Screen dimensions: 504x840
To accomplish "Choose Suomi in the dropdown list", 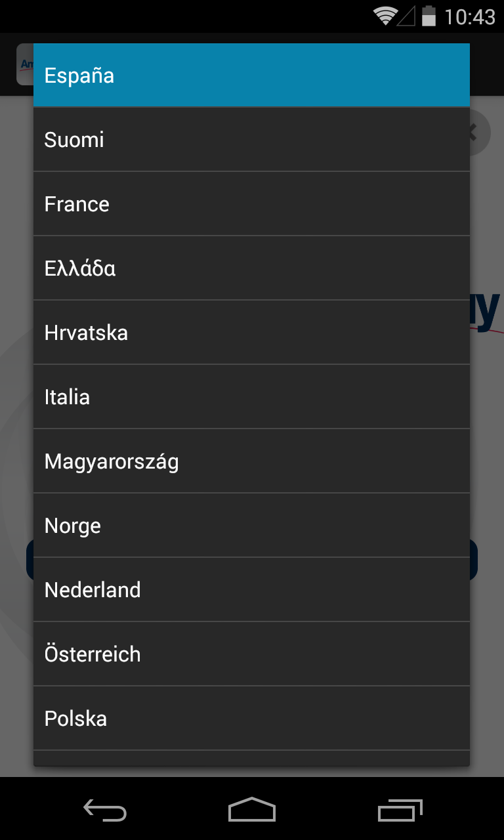I will (251, 139).
